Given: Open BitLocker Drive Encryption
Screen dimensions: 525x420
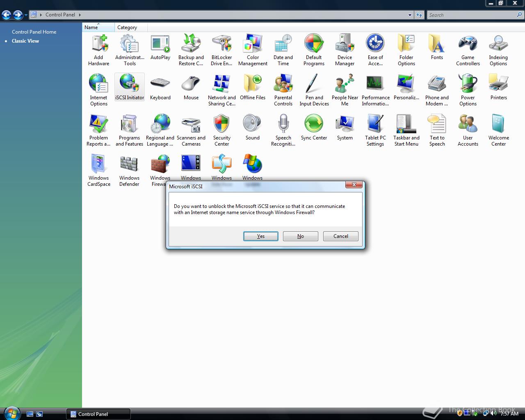Looking at the screenshot, I should point(221,50).
